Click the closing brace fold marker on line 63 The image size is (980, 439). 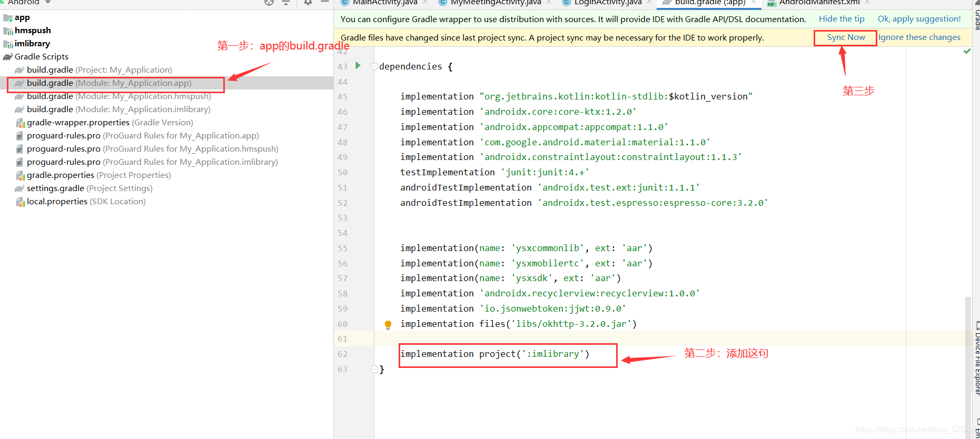click(x=374, y=369)
